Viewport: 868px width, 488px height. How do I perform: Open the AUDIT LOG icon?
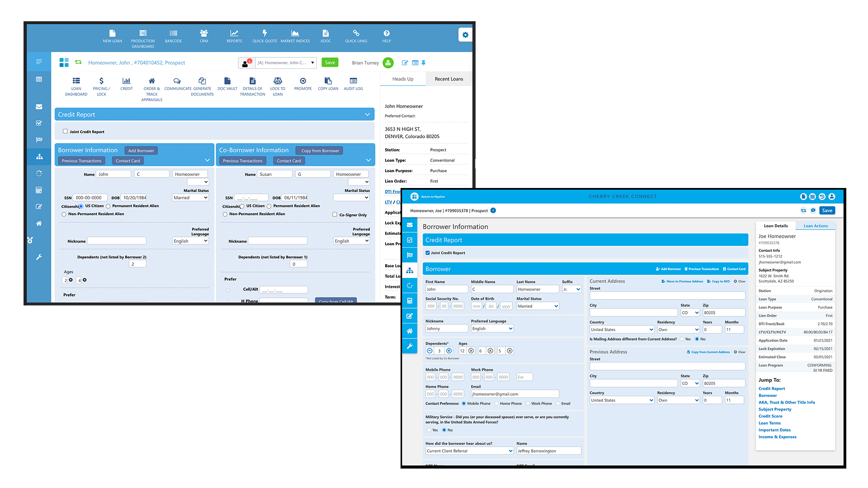tap(354, 84)
